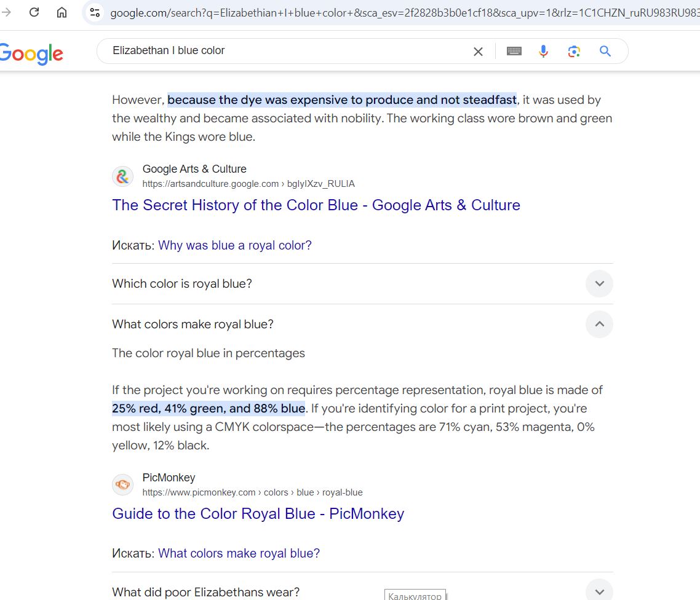Search "Why was blue a royal color?"

[234, 245]
